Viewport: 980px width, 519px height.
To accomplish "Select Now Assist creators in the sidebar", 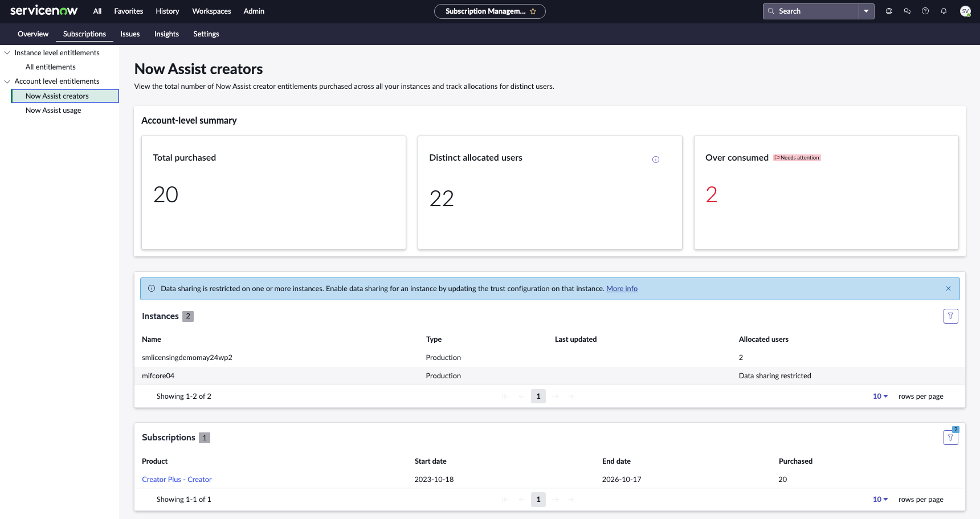I will (65, 96).
